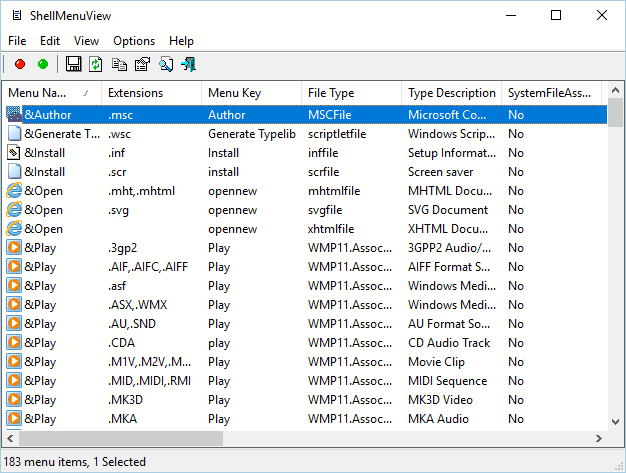This screenshot has width=626, height=473.
Task: Click the Copy Selected Items icon
Action: tap(119, 64)
